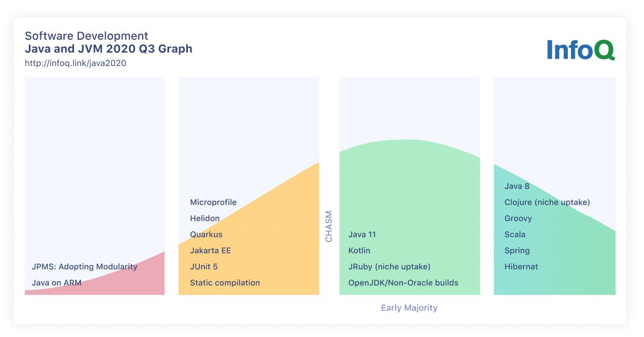The height and width of the screenshot is (337, 644).
Task: Click the vertical CHASM label
Action: 329,226
